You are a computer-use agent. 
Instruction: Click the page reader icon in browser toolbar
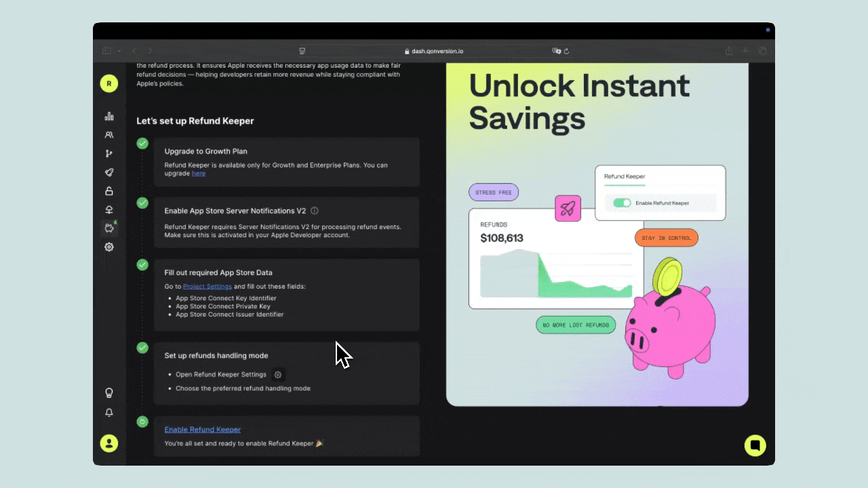click(302, 51)
